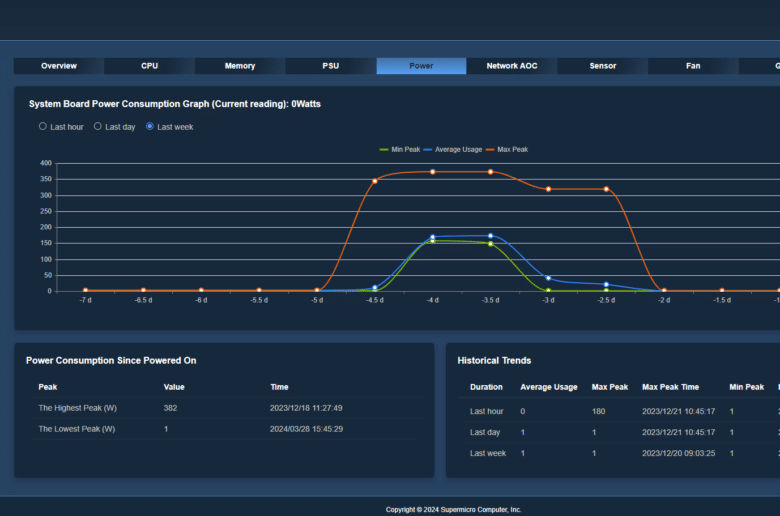Open the Overview tab
The image size is (780, 516).
click(59, 66)
